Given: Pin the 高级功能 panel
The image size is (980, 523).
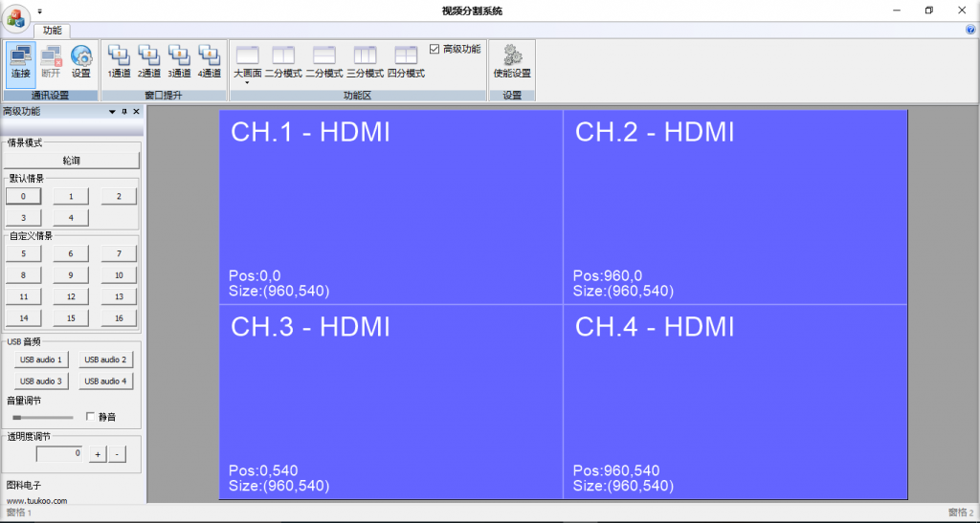Looking at the screenshot, I should 124,111.
